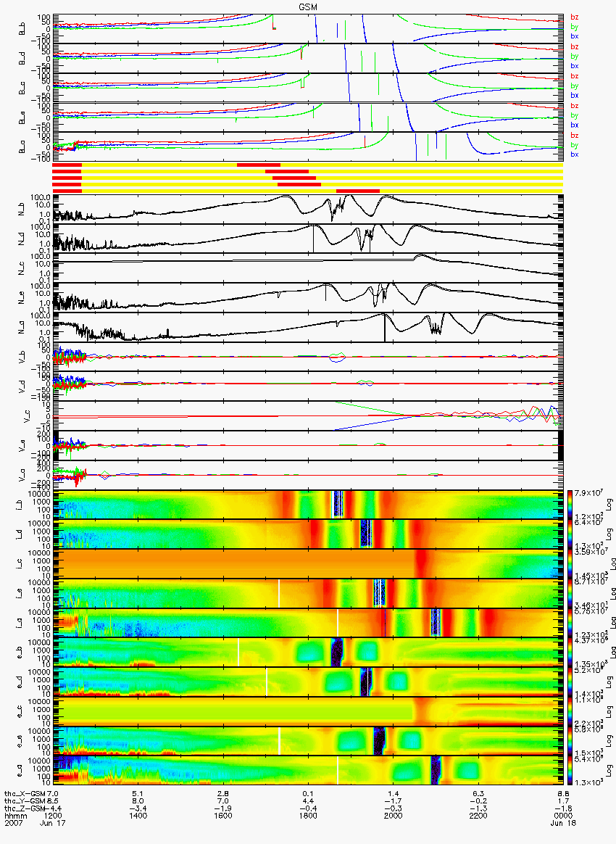The image size is (616, 844).
Task: Click the 1400 time tick label
Action: pyautogui.click(x=138, y=816)
